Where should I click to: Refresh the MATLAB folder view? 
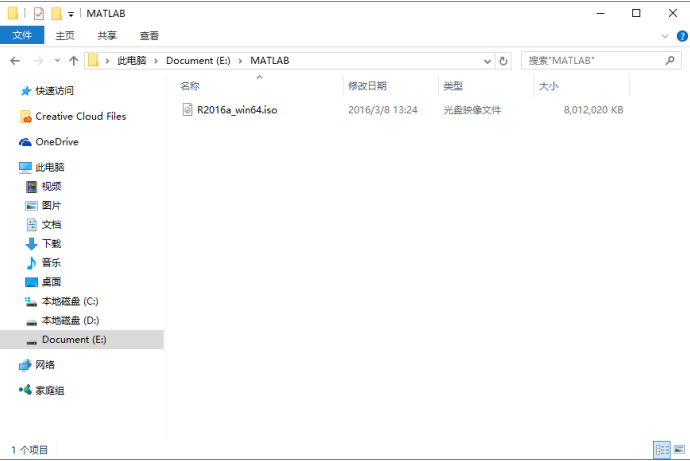(x=503, y=61)
